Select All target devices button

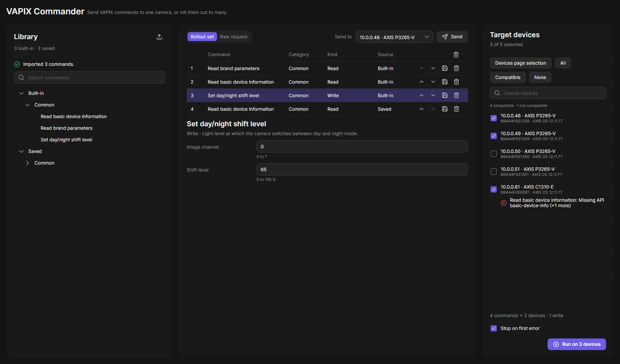click(563, 63)
